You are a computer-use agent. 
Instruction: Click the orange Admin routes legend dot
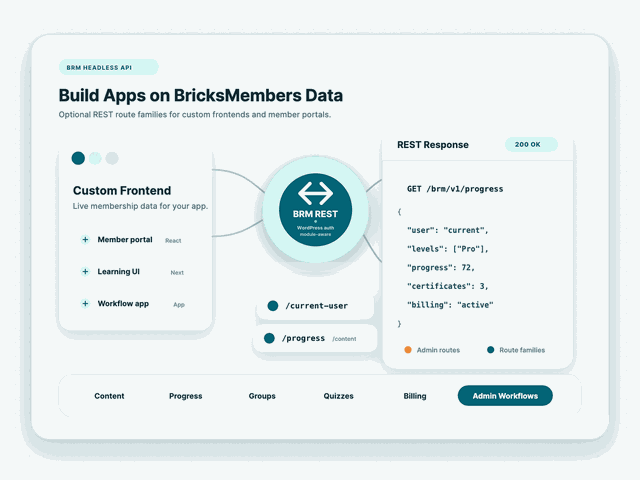pyautogui.click(x=408, y=350)
